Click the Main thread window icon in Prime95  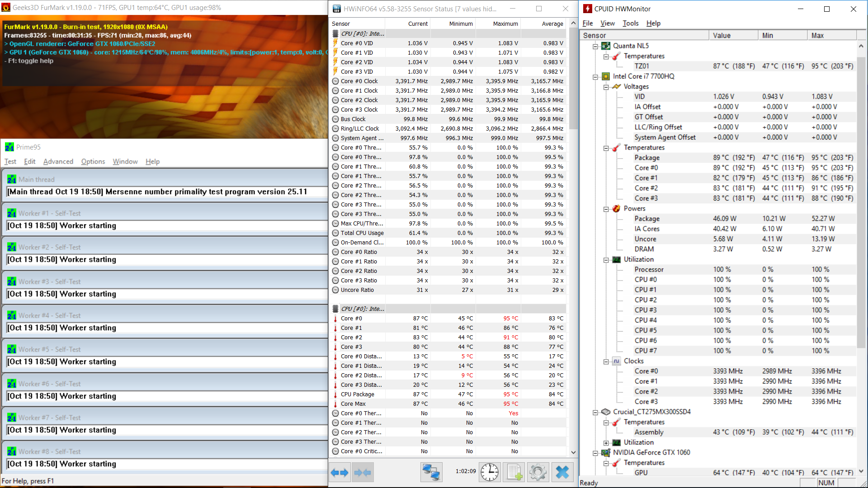click(x=12, y=179)
